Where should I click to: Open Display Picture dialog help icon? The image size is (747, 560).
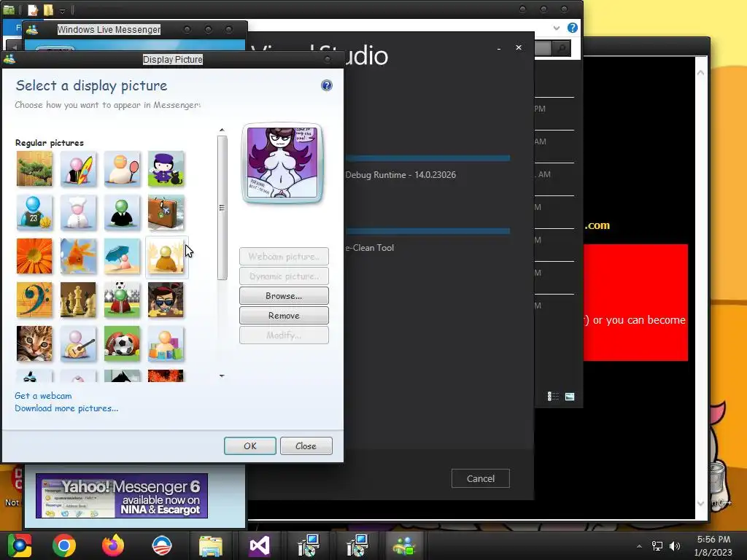[x=326, y=85]
